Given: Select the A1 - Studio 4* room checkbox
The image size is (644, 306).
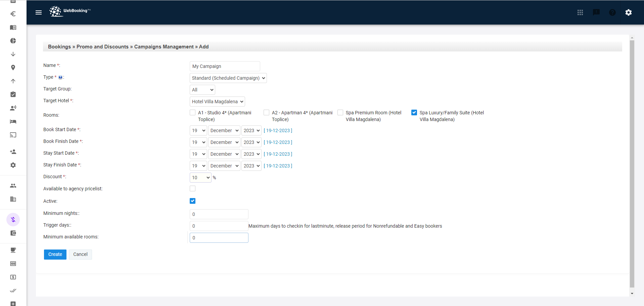Looking at the screenshot, I should [x=192, y=113].
